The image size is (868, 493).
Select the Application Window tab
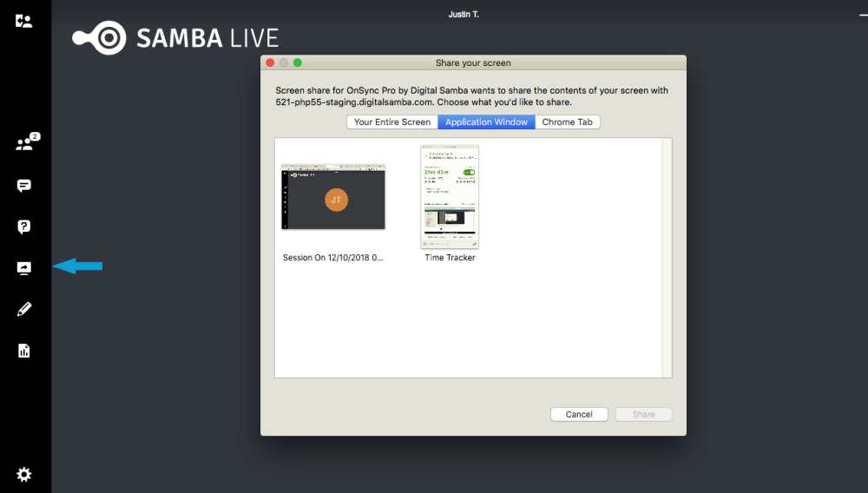(x=486, y=122)
